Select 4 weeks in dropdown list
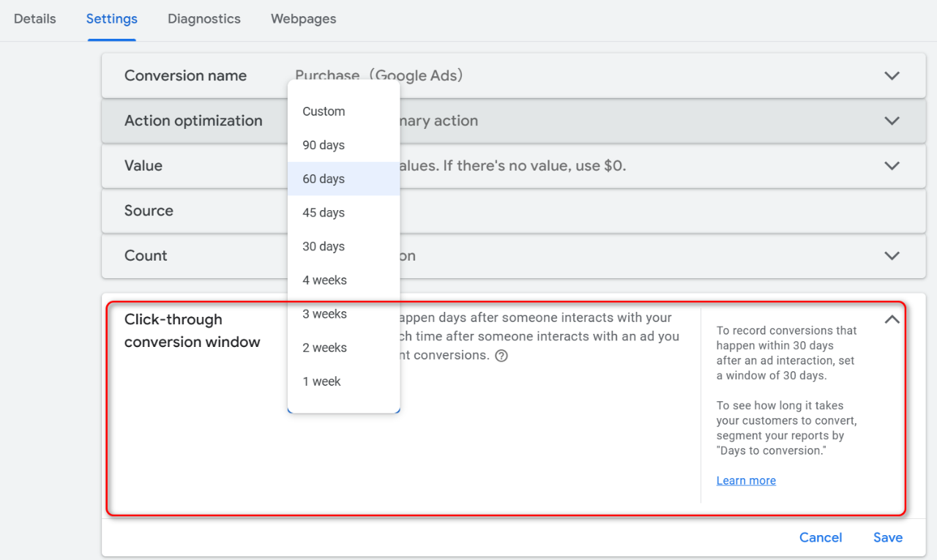The image size is (937, 560). coord(324,280)
